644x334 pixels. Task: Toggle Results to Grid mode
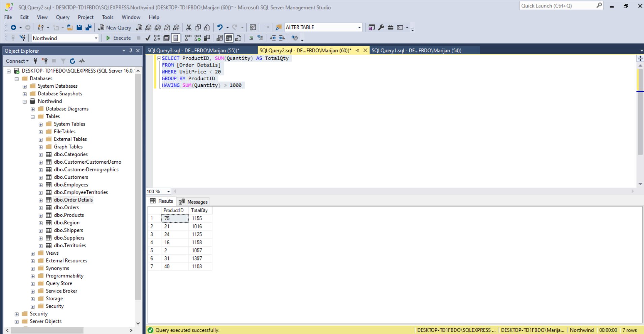229,38
